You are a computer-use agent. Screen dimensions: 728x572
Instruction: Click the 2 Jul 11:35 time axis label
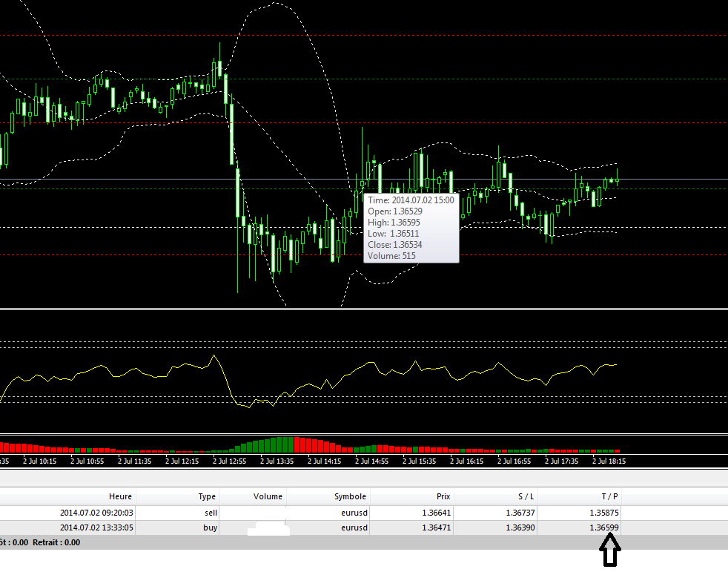coord(134,461)
